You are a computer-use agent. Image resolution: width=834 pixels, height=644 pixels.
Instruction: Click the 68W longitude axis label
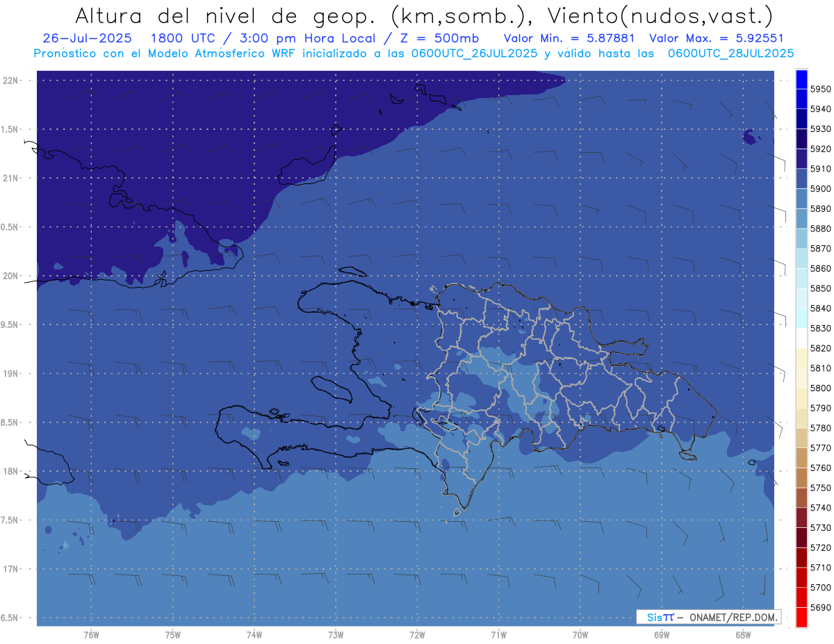[x=742, y=634]
